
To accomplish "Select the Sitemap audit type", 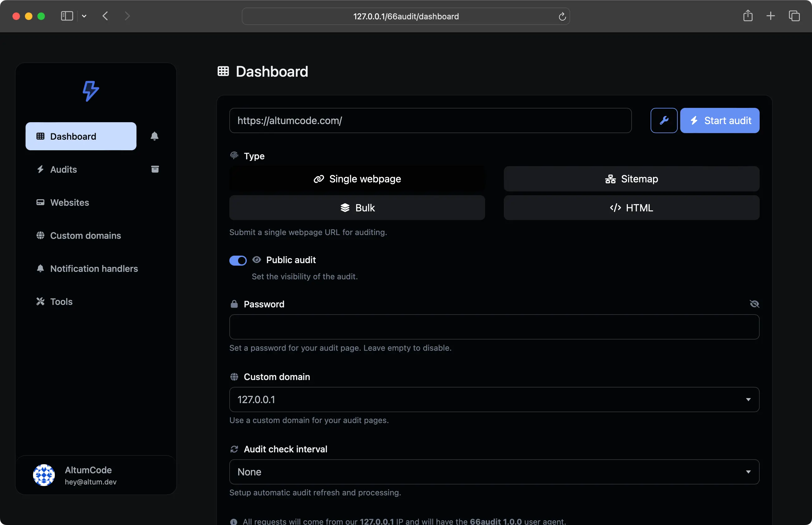I will point(631,179).
